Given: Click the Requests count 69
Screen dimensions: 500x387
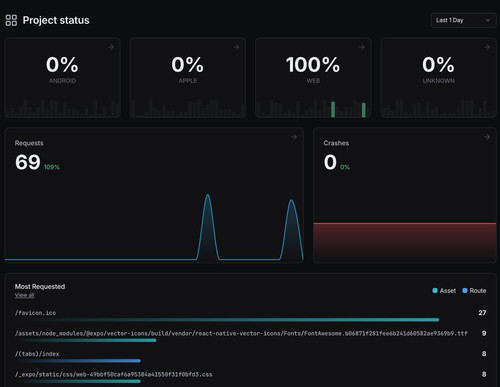Looking at the screenshot, I should point(28,162).
